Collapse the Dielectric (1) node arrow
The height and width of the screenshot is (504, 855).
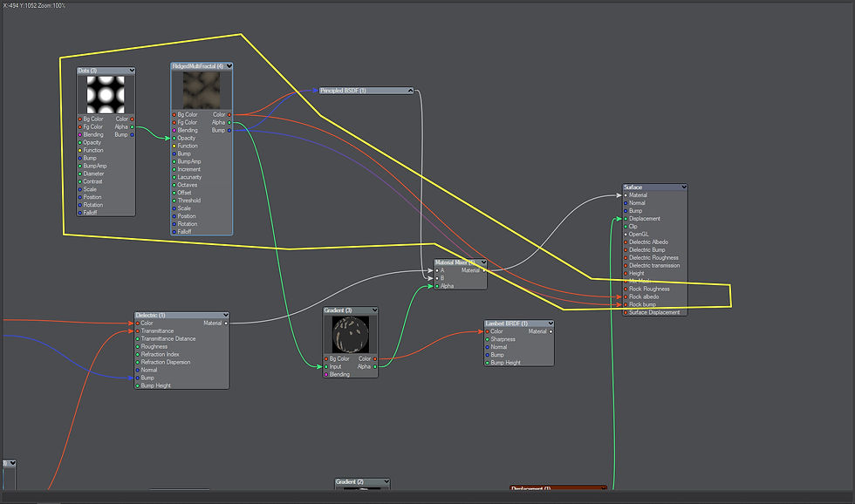[225, 315]
